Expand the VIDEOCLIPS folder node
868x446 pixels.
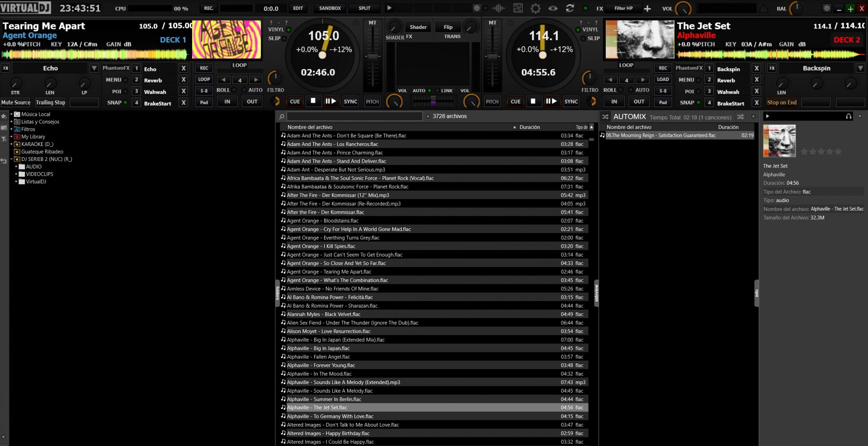(16, 174)
